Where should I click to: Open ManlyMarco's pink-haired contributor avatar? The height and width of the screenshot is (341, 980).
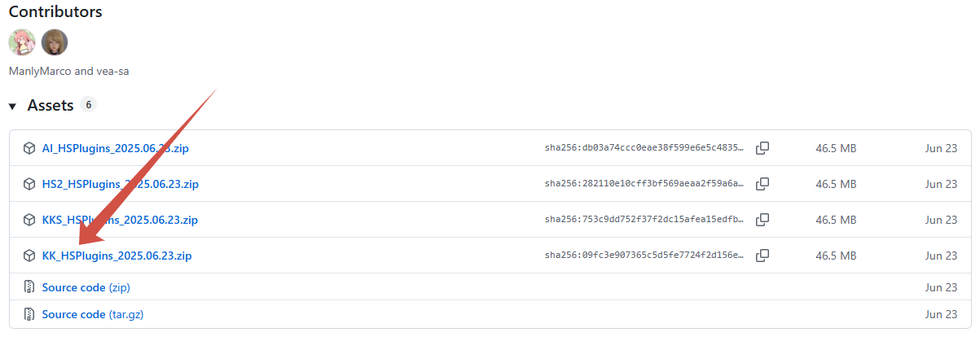22,42
